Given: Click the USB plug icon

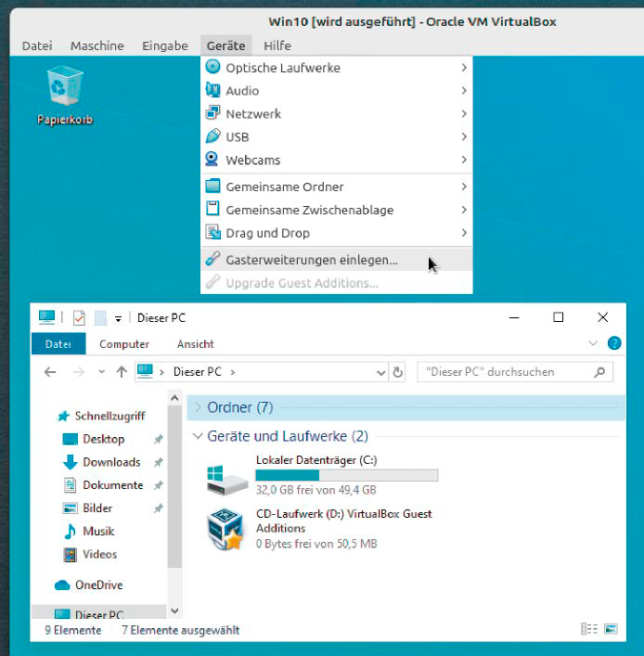Looking at the screenshot, I should coord(213,136).
